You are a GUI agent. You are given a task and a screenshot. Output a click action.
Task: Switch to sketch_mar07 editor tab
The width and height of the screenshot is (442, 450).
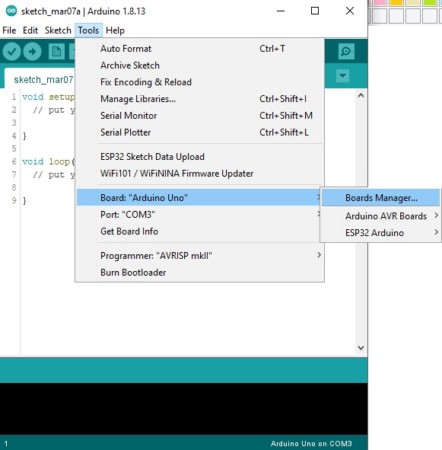click(x=43, y=80)
